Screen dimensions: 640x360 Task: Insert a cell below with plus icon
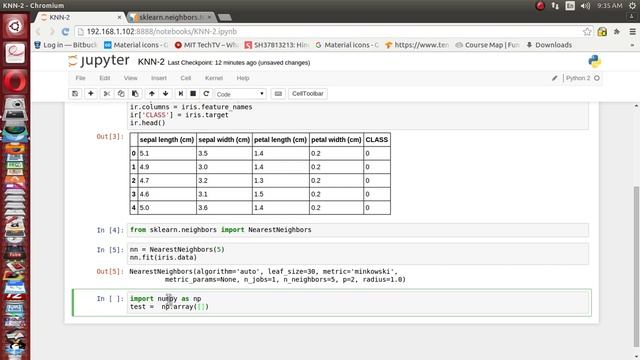[91, 93]
